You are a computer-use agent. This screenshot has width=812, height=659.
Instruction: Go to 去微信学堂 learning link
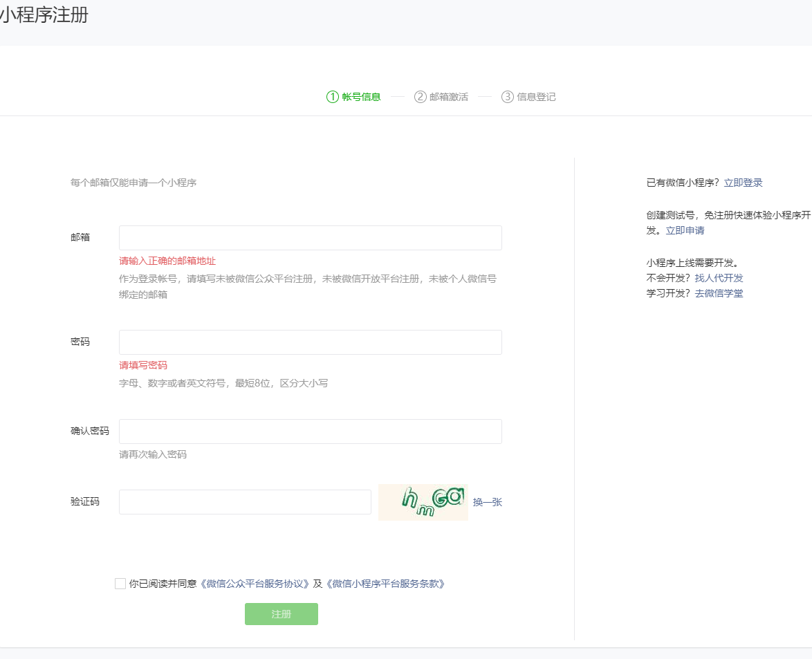[x=719, y=293]
